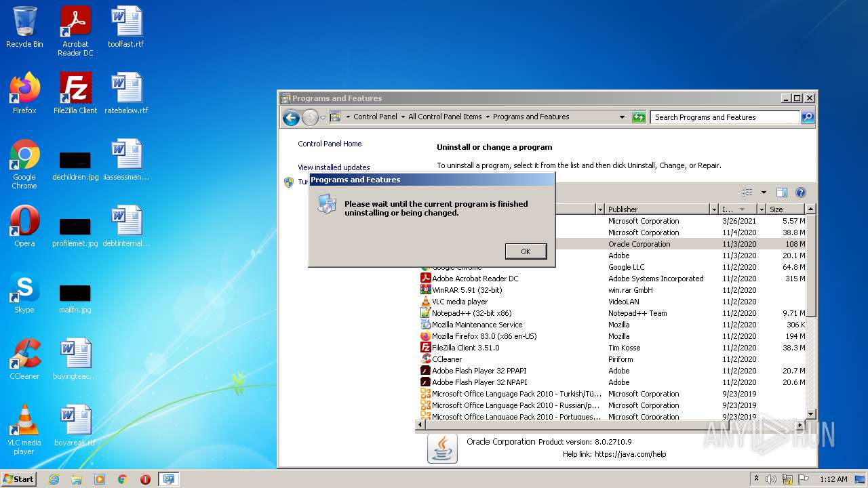The image size is (868, 488).
Task: Confirm the dialog with OK button
Action: tap(526, 251)
